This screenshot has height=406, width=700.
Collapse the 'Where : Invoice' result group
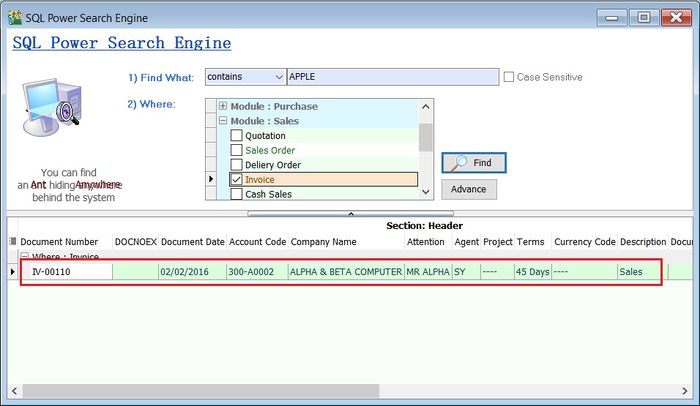point(24,257)
